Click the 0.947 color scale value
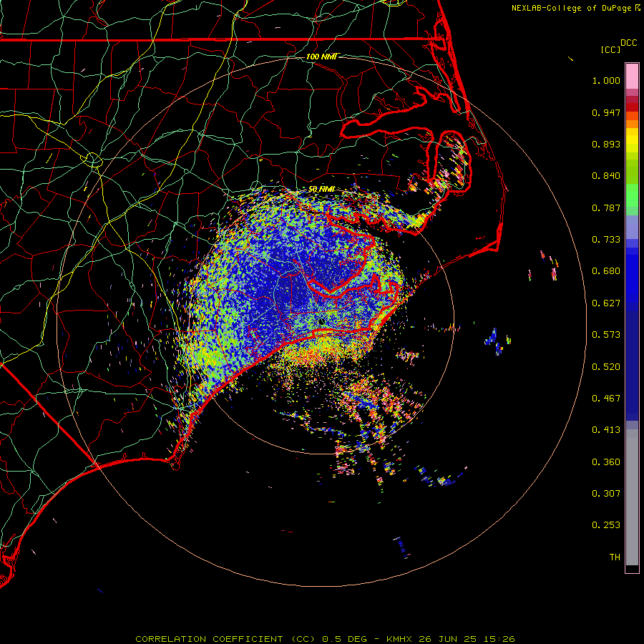The image size is (644, 644). (606, 112)
